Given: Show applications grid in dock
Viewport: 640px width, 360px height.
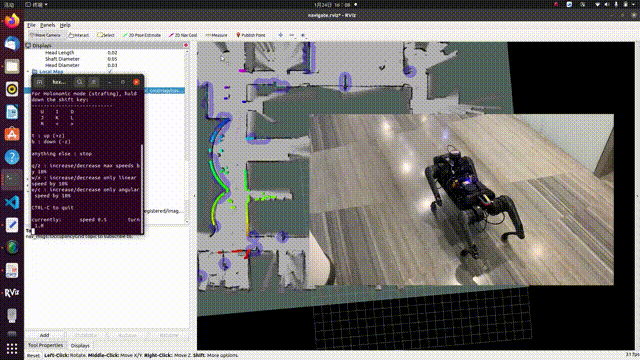Looking at the screenshot, I should click(12, 348).
